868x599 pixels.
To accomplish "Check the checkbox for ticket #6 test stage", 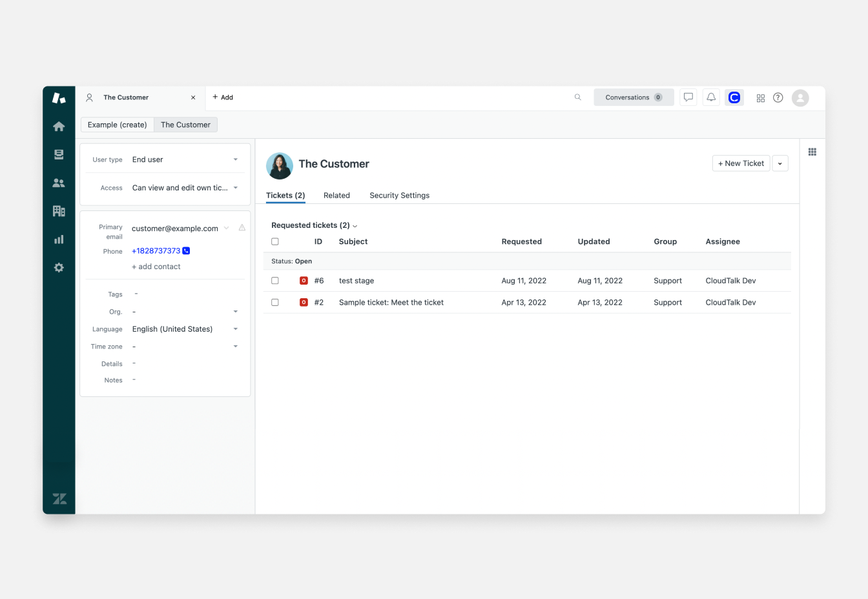I will [274, 280].
